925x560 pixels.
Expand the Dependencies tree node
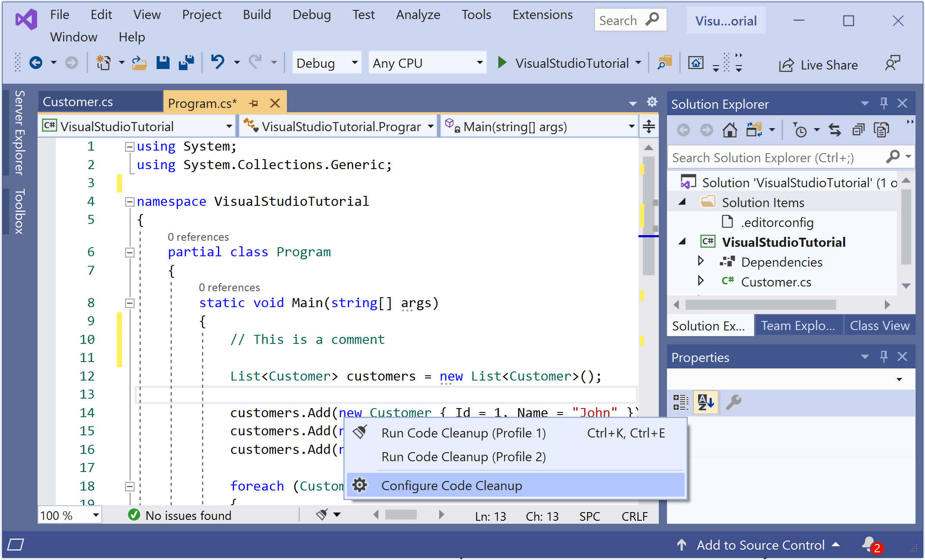(701, 261)
